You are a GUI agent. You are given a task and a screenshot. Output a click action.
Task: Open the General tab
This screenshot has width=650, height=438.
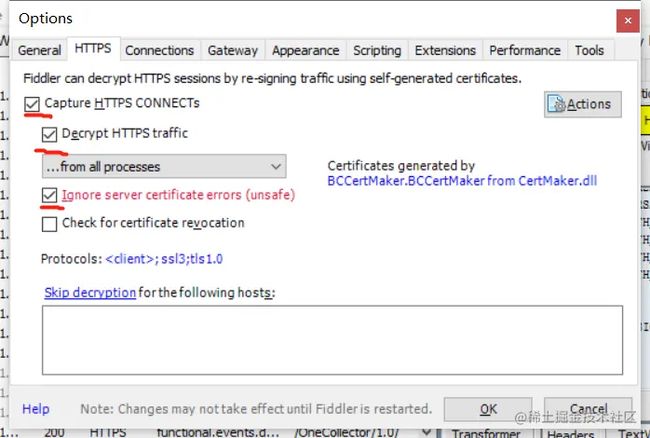39,51
